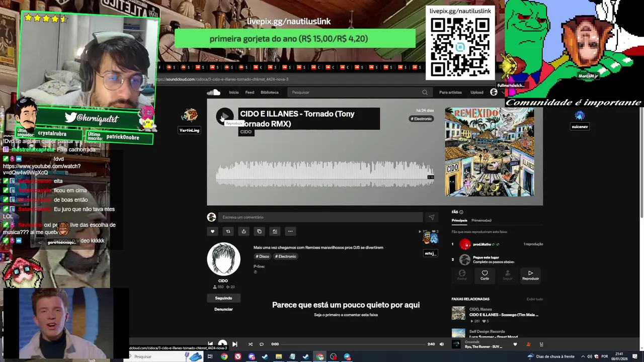Screen dimensions: 644x362
Task: Share the track
Action: (244, 231)
